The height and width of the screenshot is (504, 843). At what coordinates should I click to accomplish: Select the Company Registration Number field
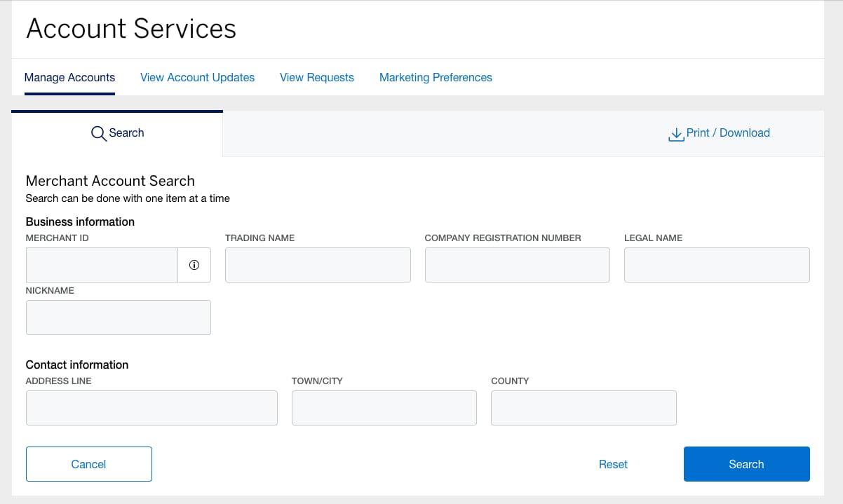tap(518, 265)
